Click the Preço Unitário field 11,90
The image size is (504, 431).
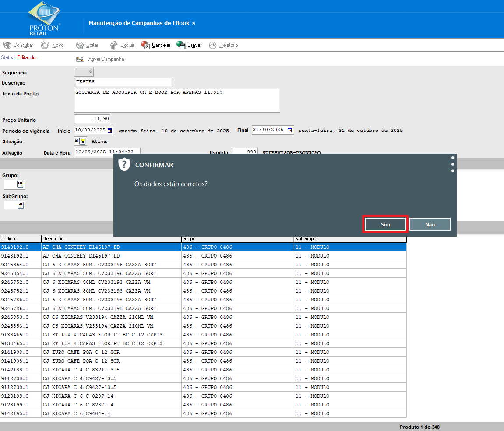(92, 119)
